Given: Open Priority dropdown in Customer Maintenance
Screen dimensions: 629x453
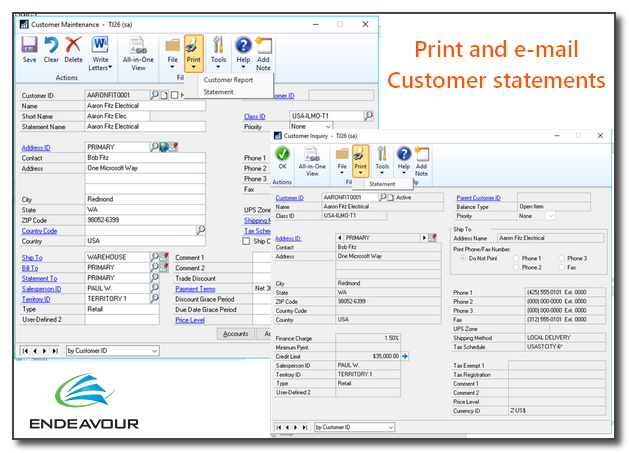Looking at the screenshot, I should pyautogui.click(x=328, y=126).
